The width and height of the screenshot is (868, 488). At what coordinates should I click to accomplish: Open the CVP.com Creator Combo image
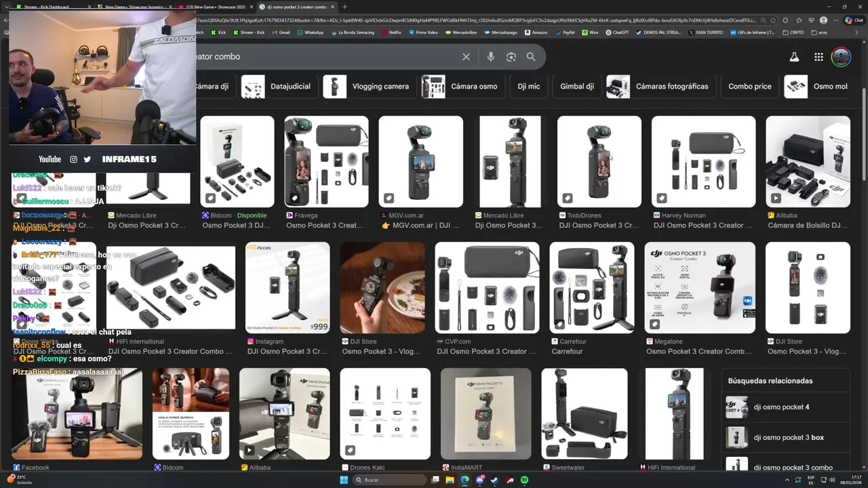point(487,287)
